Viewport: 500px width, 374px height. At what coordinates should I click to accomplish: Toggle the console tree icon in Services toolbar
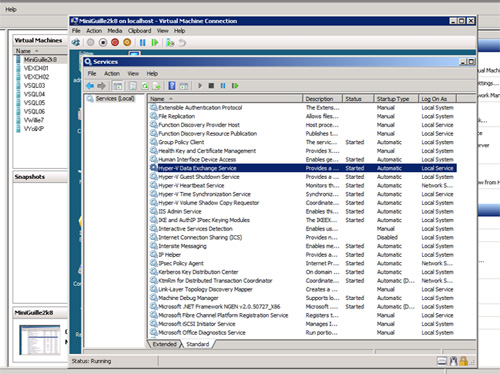point(117,86)
